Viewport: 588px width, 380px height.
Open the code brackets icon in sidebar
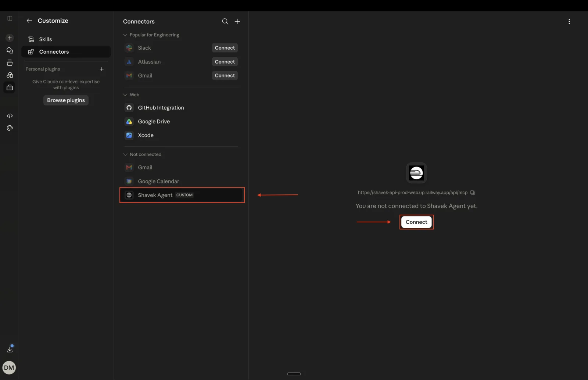coord(10,116)
